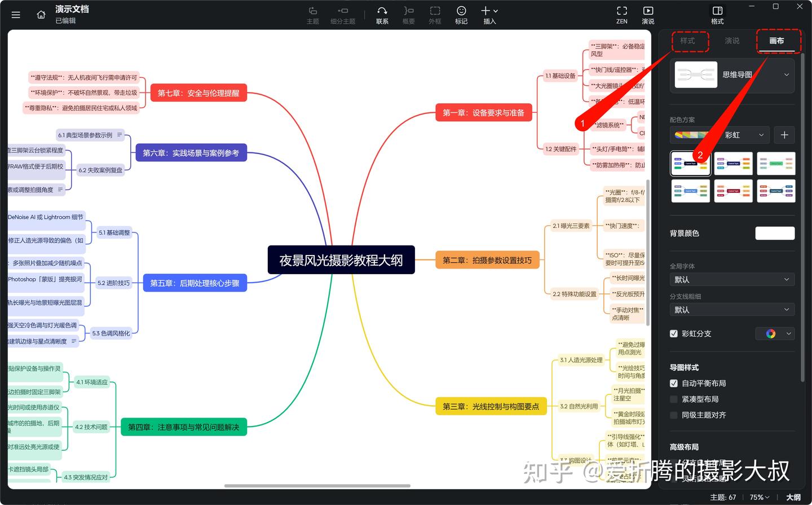812x505 pixels.
Task: Click 大纲 to open outline view
Action: (793, 497)
